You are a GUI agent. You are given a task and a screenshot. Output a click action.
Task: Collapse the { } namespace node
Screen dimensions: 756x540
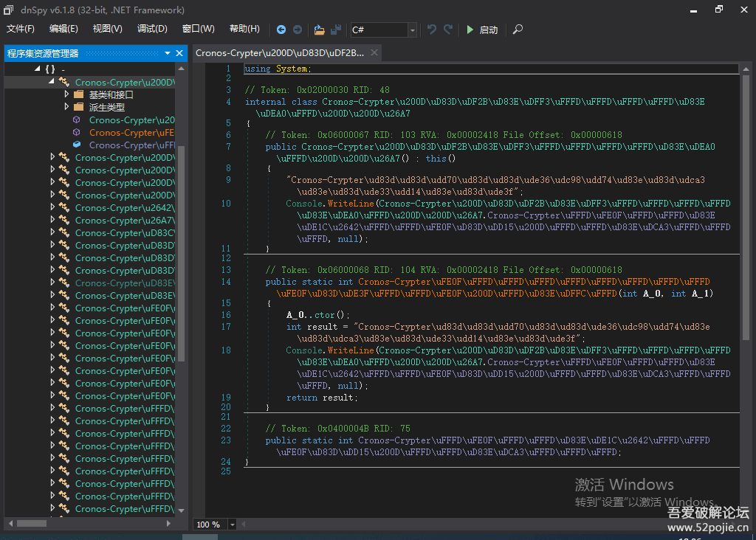(37, 69)
